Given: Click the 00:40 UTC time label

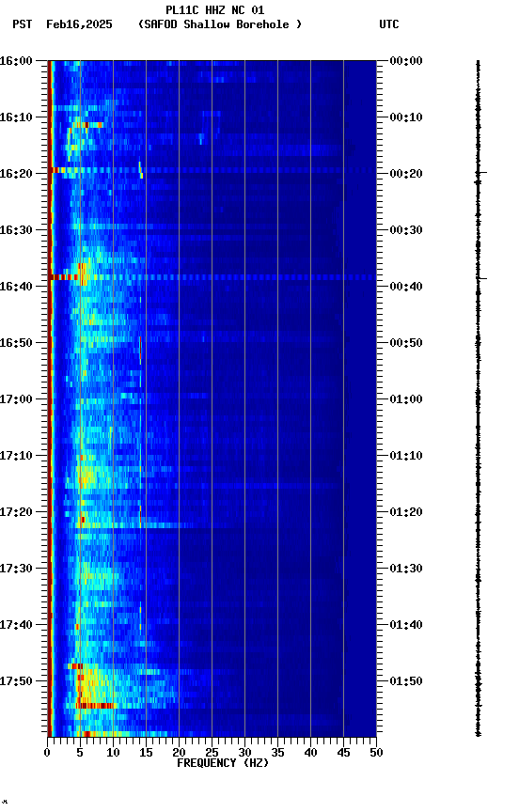Looking at the screenshot, I should click(x=406, y=287).
